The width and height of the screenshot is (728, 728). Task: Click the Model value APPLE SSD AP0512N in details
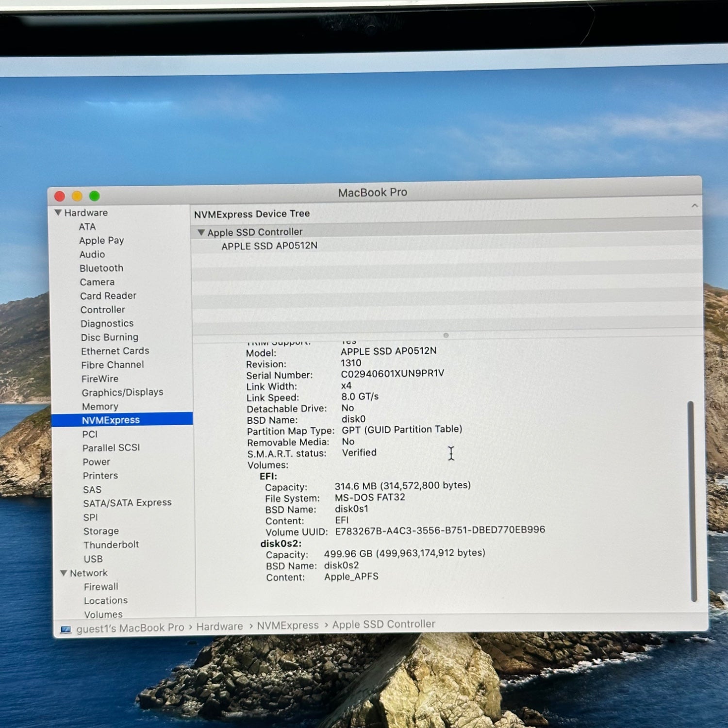point(389,351)
